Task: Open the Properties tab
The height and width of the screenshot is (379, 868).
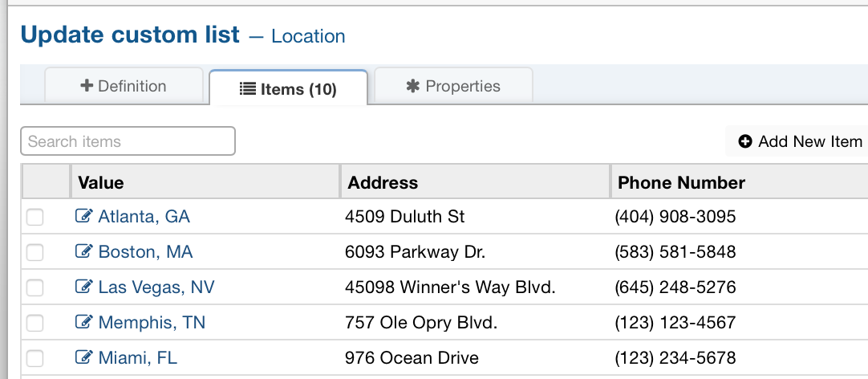Action: [x=453, y=86]
